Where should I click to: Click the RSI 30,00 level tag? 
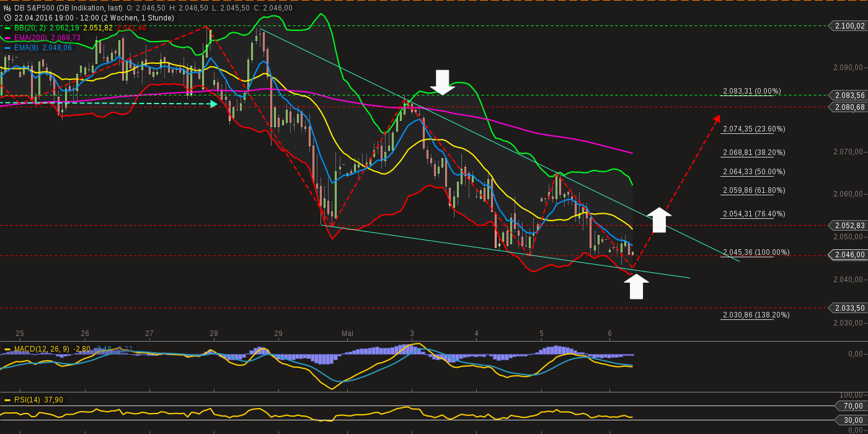coord(852,420)
